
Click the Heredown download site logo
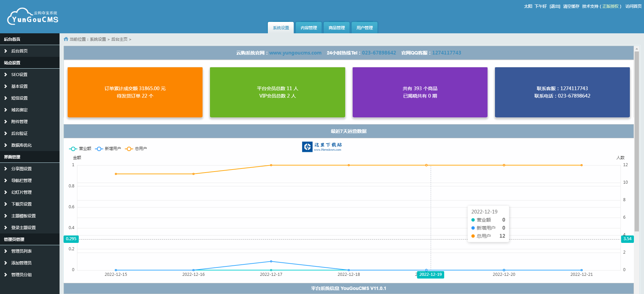click(322, 147)
